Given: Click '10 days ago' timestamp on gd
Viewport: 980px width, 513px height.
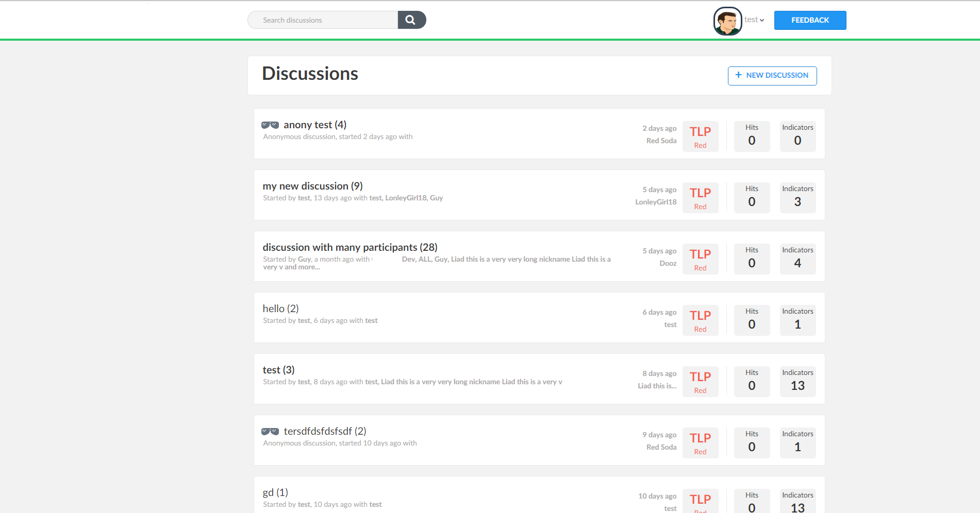Looking at the screenshot, I should coord(657,496).
